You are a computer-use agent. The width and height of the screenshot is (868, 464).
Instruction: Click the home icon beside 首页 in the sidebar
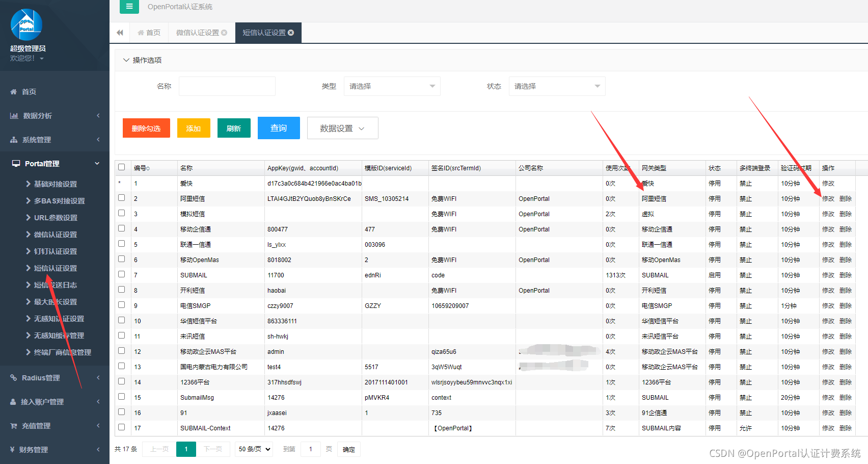pos(14,92)
